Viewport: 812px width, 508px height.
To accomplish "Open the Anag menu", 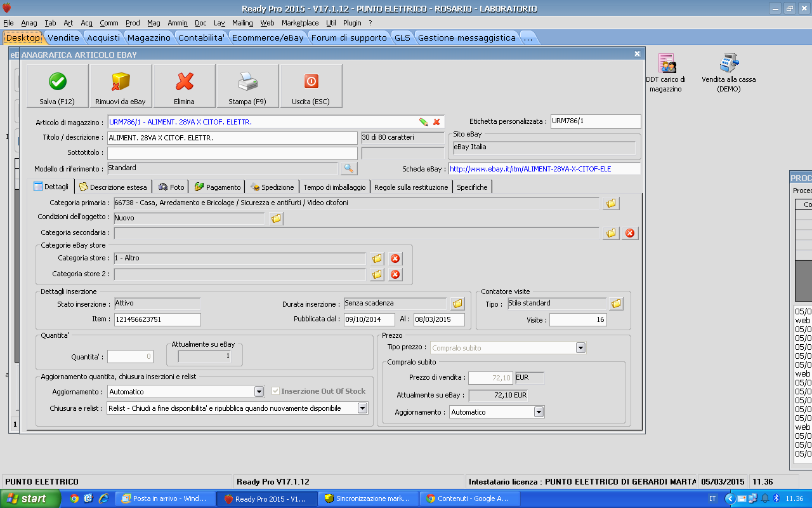I will (29, 23).
